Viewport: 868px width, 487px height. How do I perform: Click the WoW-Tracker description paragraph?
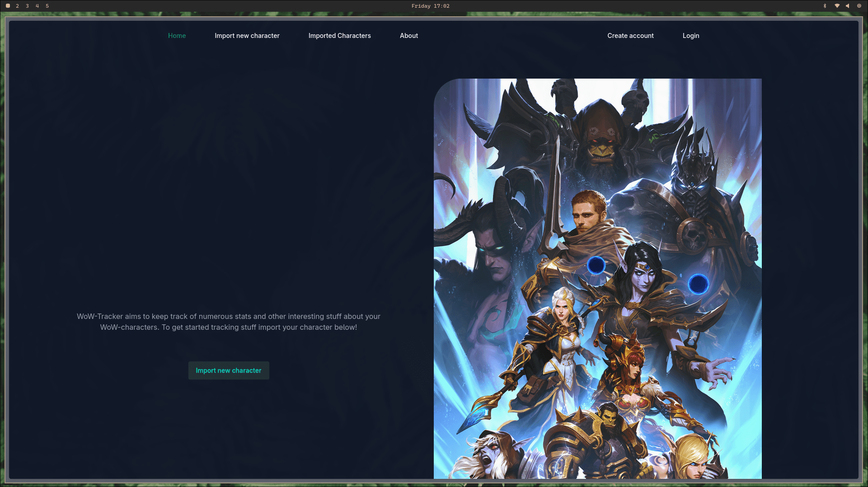point(229,322)
